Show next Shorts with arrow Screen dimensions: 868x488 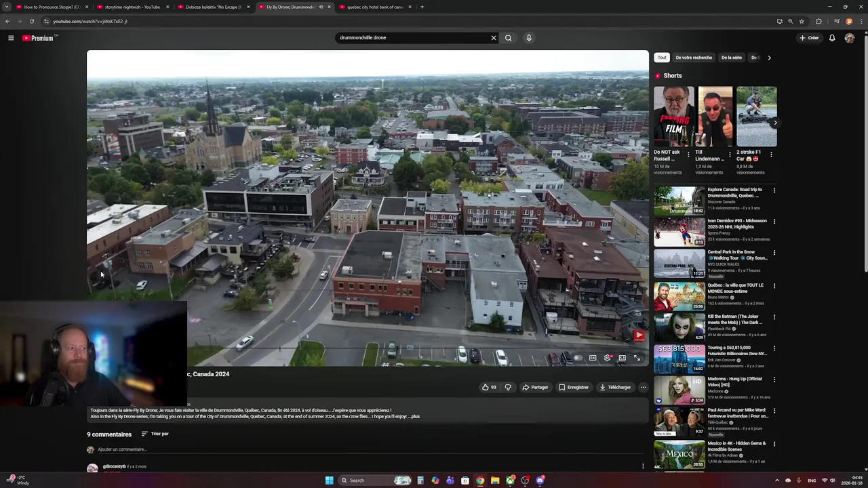coord(775,123)
